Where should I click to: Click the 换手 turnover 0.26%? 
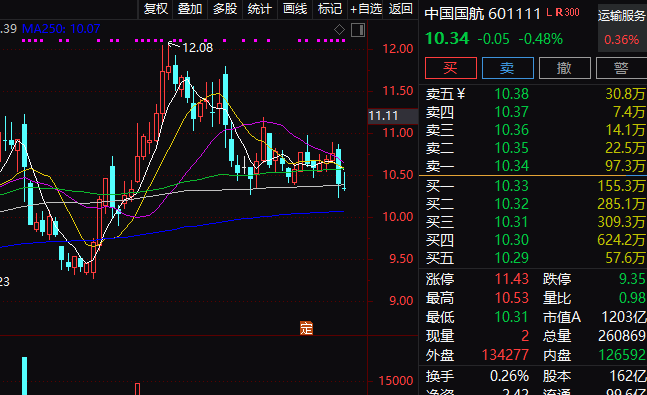coord(509,376)
